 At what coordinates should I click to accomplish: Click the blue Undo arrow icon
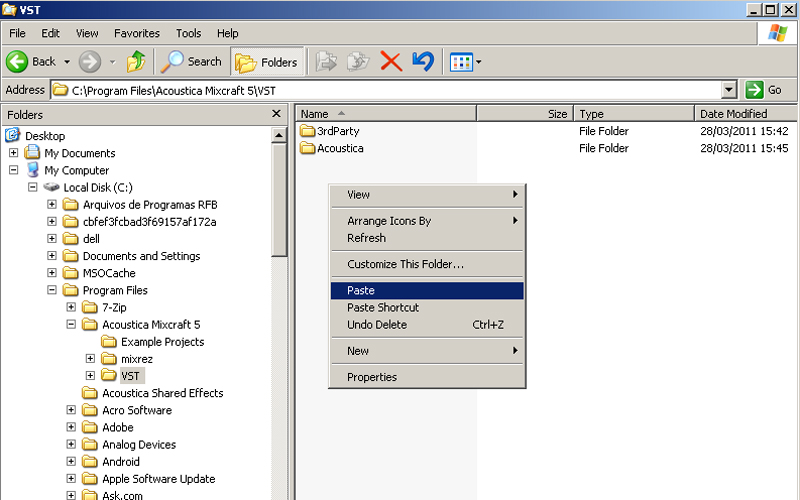tap(423, 62)
